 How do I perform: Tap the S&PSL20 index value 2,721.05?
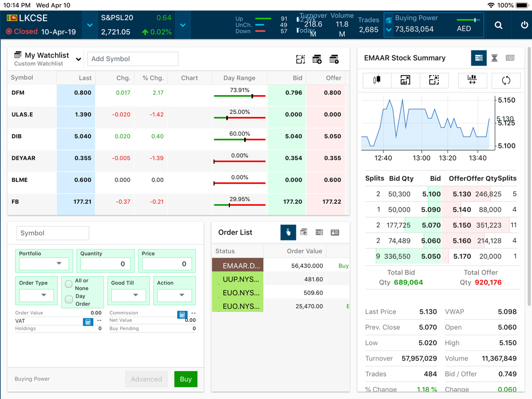[115, 32]
